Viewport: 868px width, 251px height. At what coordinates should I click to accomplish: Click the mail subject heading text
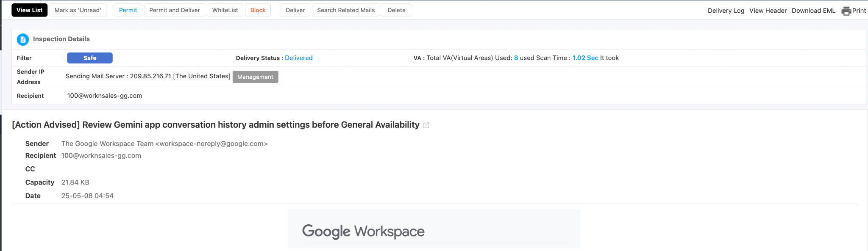point(216,125)
